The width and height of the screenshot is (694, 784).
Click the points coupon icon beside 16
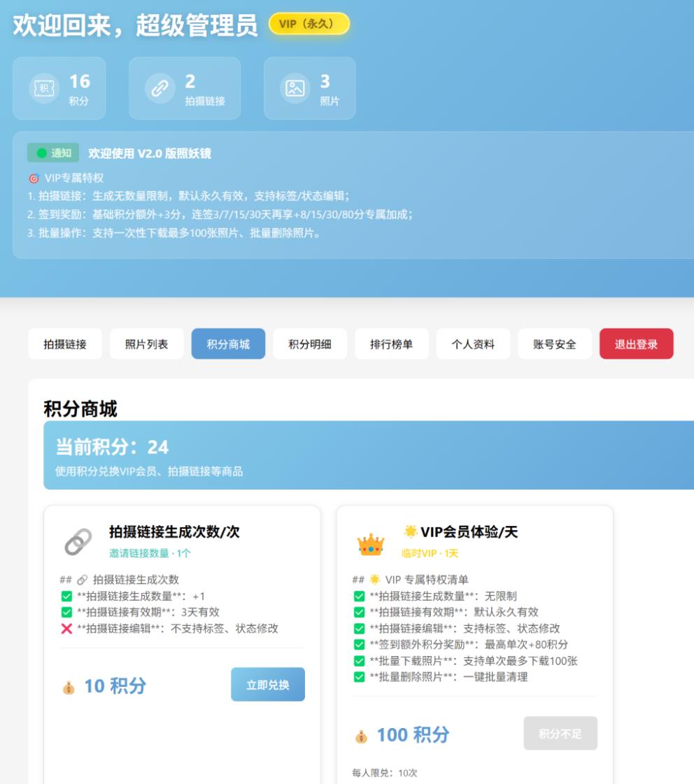pos(43,88)
